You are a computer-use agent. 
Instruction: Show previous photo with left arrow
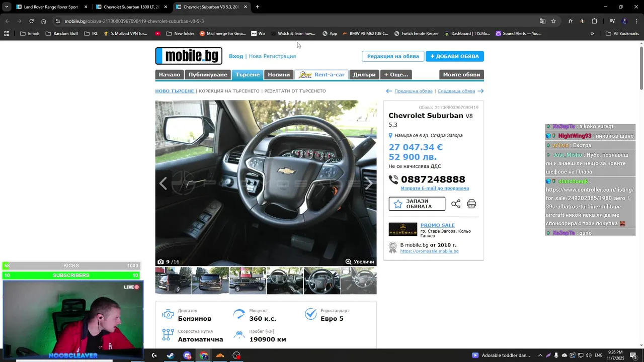[163, 184]
